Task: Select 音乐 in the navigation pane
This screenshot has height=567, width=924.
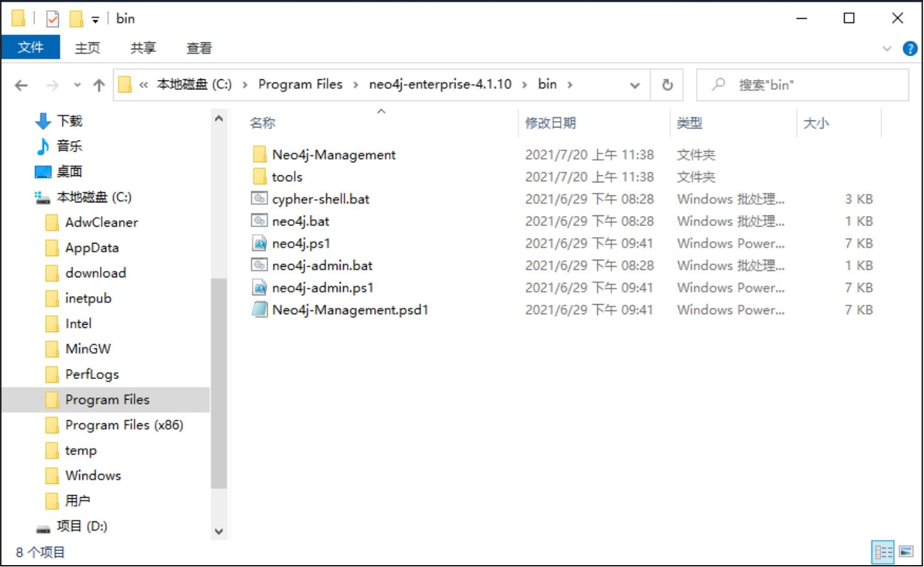Action: 69,146
